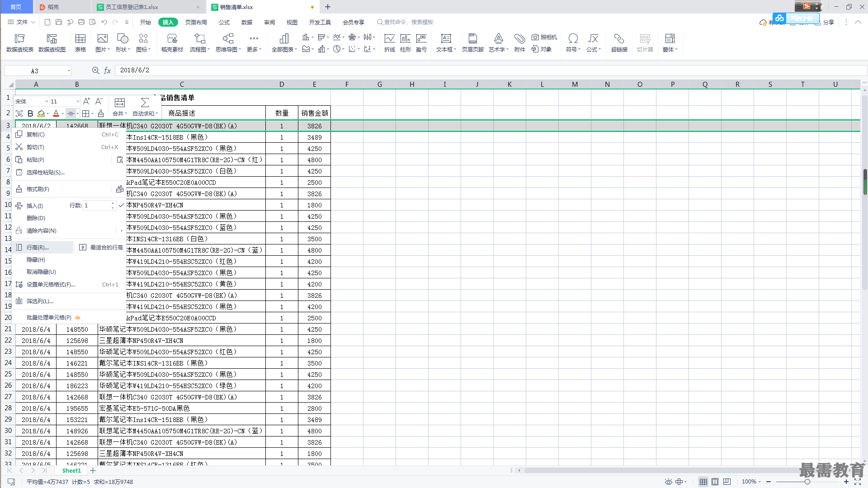The image size is (868, 488).
Task: Open the Icons (图标) library
Action: (x=143, y=43)
